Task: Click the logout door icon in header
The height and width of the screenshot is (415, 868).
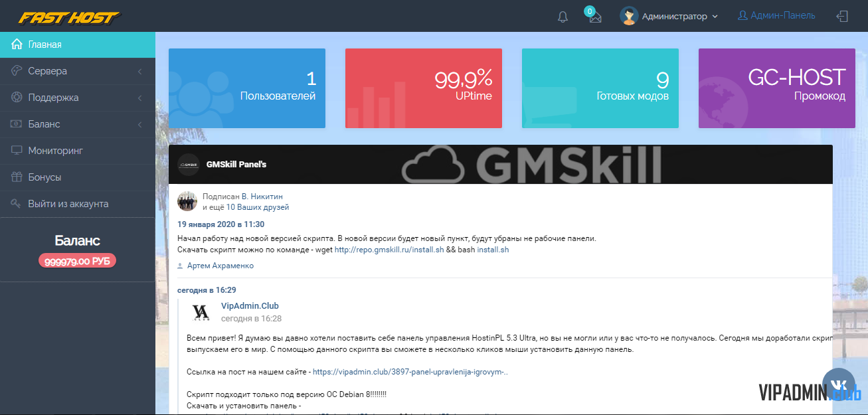Action: 842,16
